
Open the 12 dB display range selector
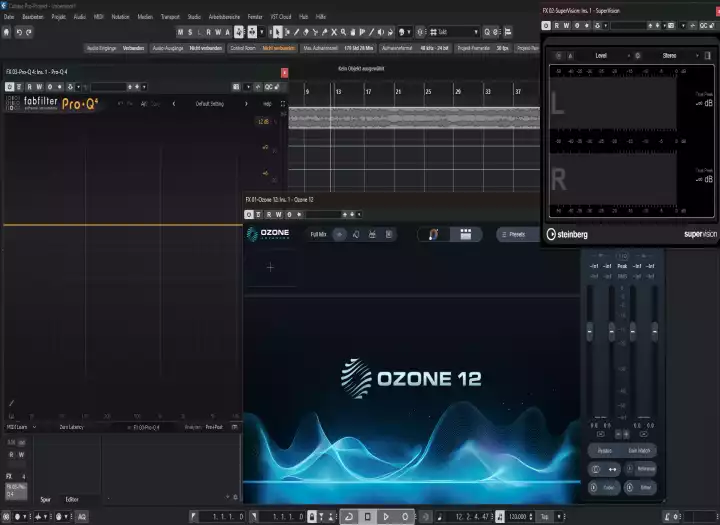(264, 122)
